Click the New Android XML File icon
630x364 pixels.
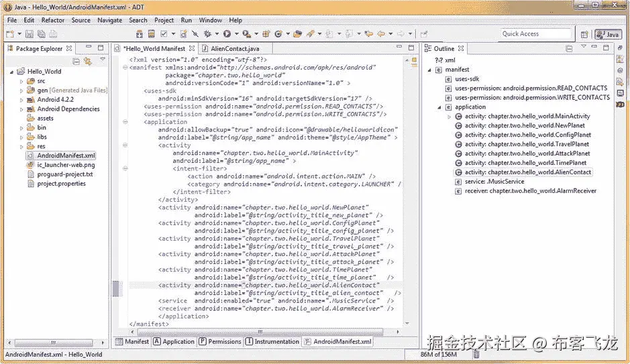point(183,34)
